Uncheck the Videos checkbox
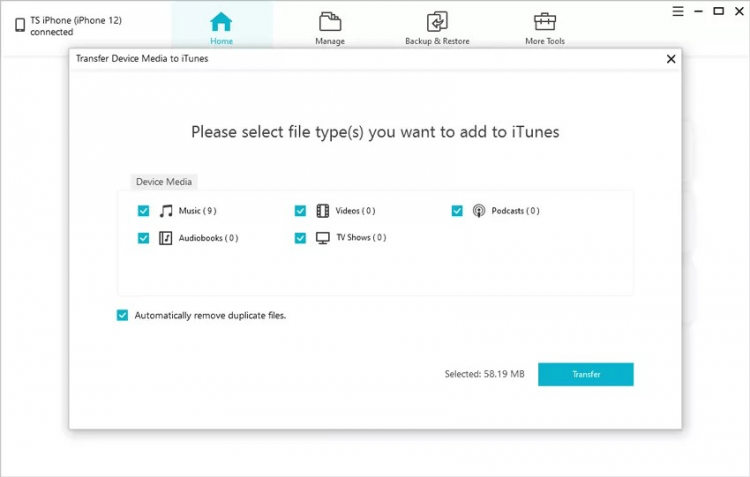Viewport: 750px width, 477px height. [x=300, y=211]
